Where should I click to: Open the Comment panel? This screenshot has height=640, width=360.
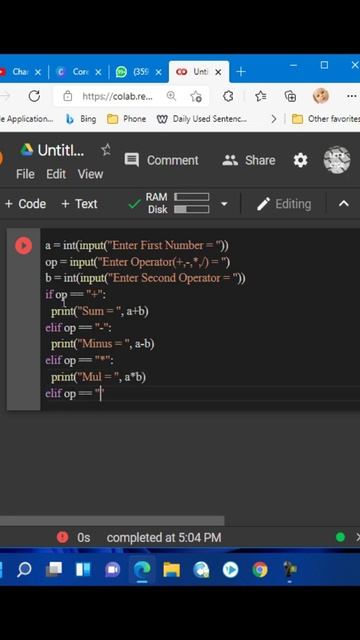click(161, 160)
